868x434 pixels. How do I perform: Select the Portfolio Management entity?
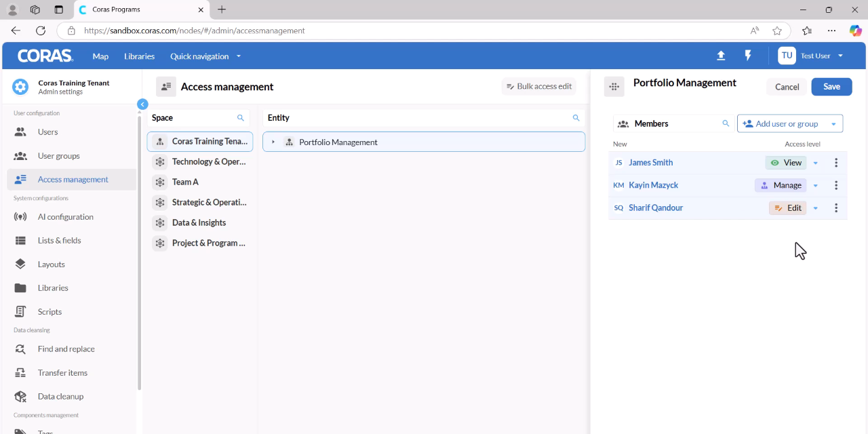(x=424, y=142)
